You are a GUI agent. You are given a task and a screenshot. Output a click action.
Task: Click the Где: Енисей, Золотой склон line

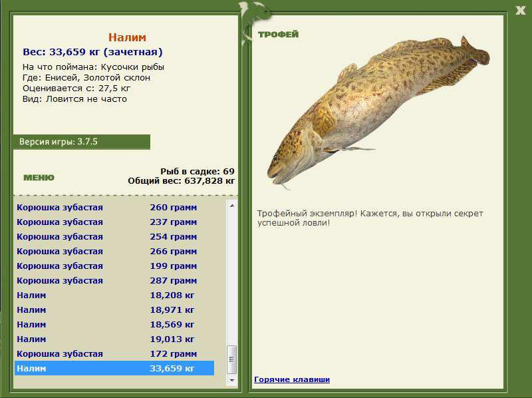86,77
